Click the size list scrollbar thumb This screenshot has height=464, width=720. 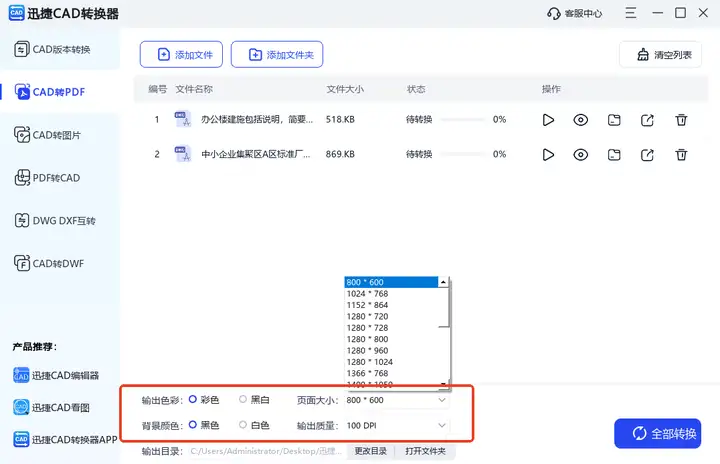(x=443, y=307)
